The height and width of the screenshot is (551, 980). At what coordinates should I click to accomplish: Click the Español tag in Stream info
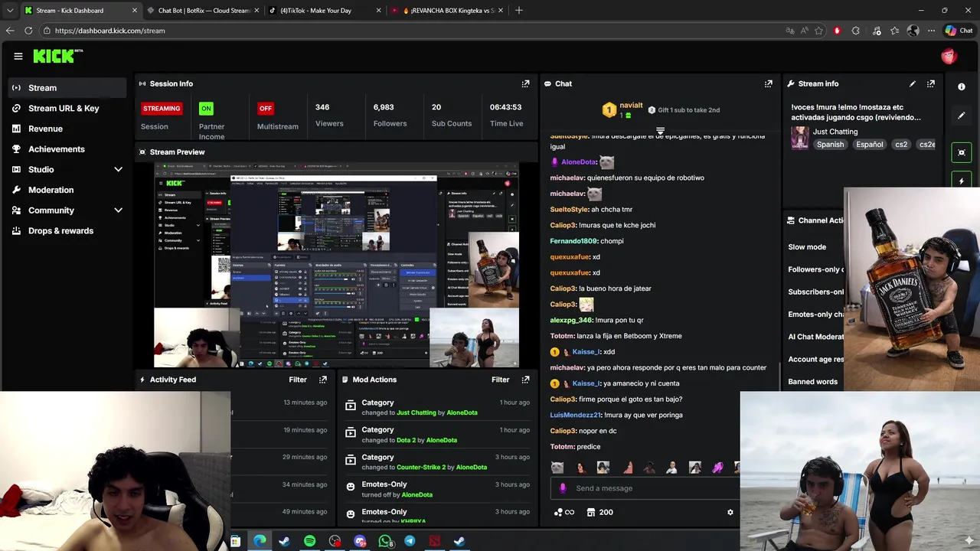click(x=870, y=145)
